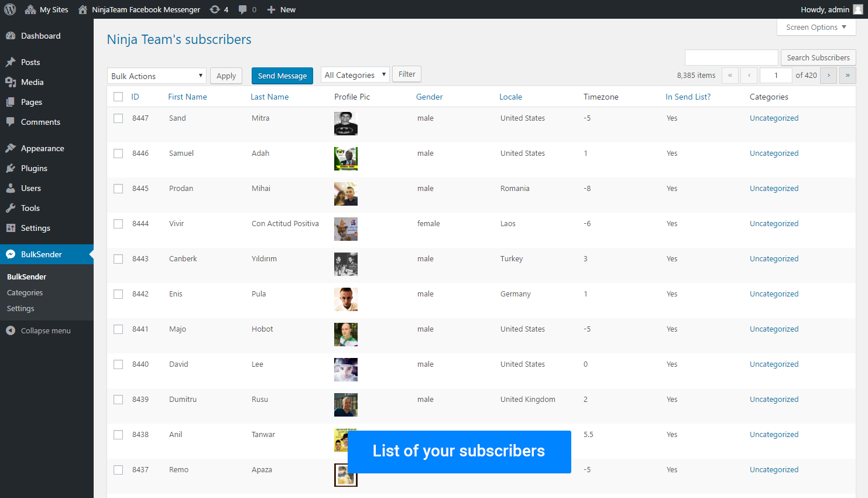This screenshot has width=868, height=498.
Task: Click last name 'Con Actitud Positiva'
Action: 285,223
